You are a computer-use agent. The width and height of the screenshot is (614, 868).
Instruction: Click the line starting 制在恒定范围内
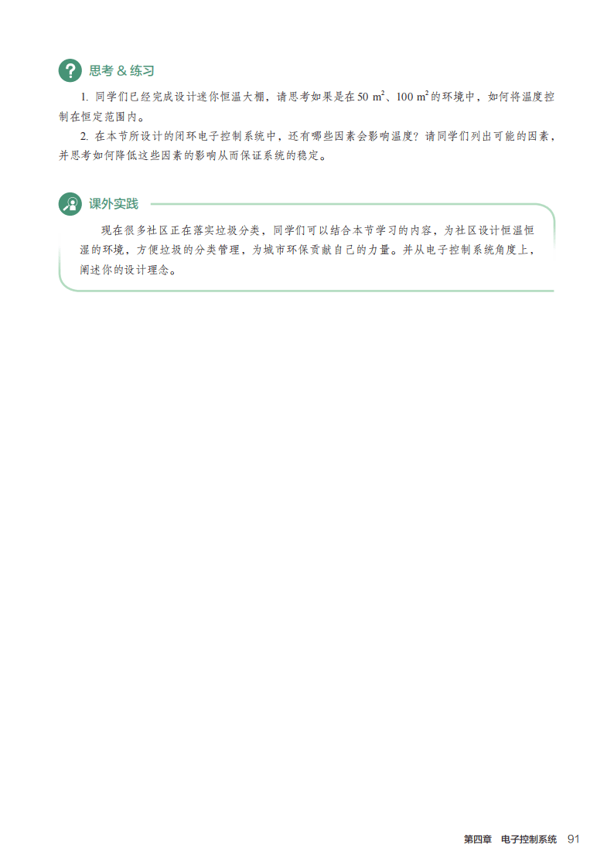coord(104,117)
